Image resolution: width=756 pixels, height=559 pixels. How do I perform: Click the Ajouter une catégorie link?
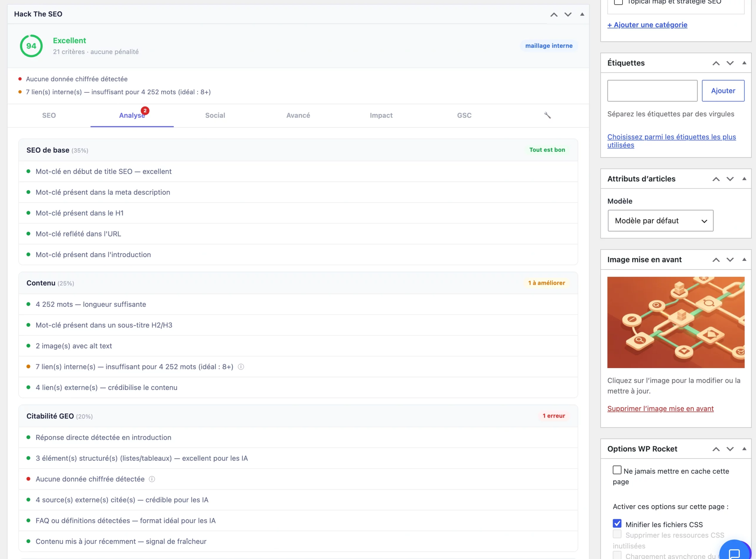pyautogui.click(x=647, y=25)
